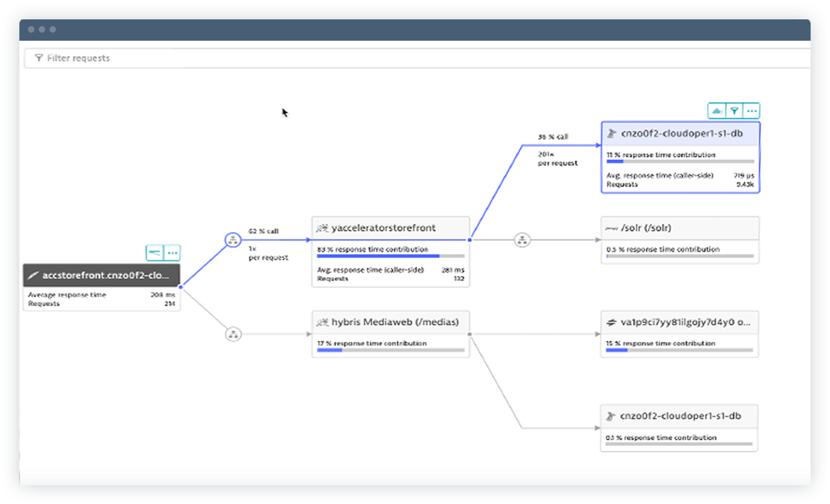
Task: Click the 83% response time contribution bar
Action: click(378, 257)
